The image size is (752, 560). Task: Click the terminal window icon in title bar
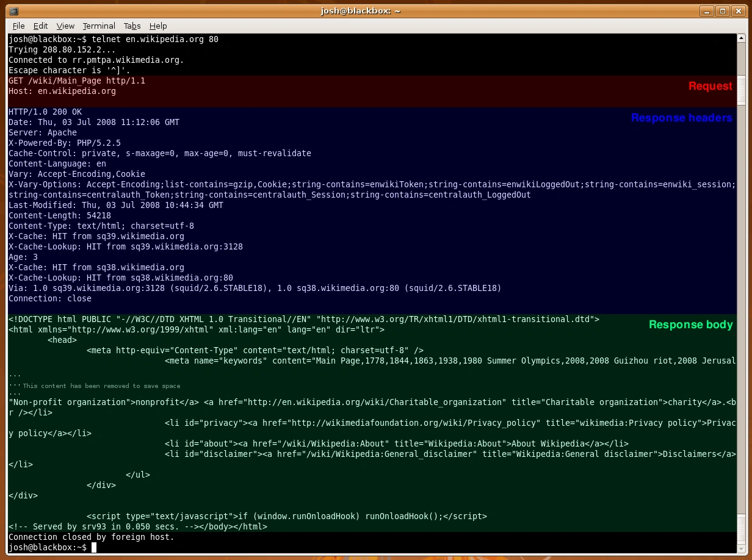click(x=13, y=10)
